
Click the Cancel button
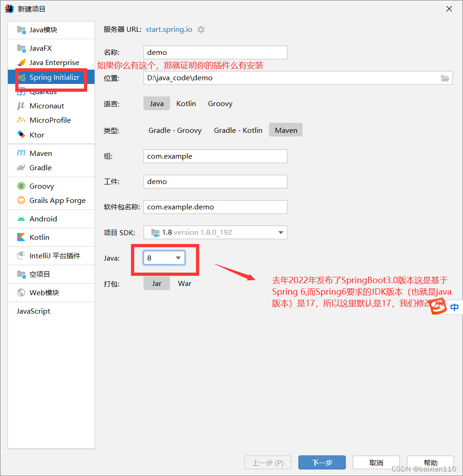pos(376,462)
